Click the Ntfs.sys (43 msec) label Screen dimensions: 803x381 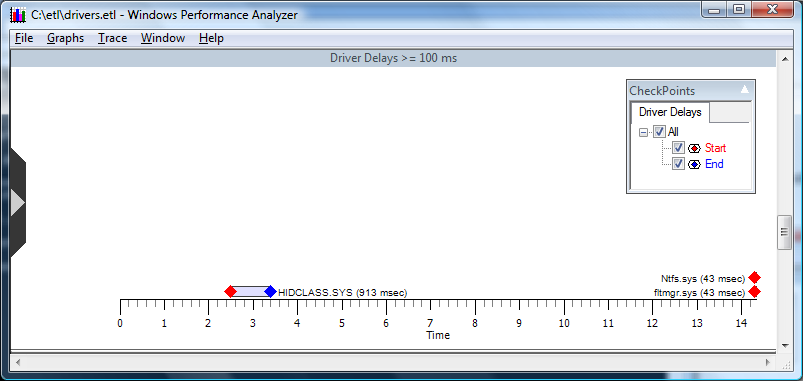tap(703, 279)
